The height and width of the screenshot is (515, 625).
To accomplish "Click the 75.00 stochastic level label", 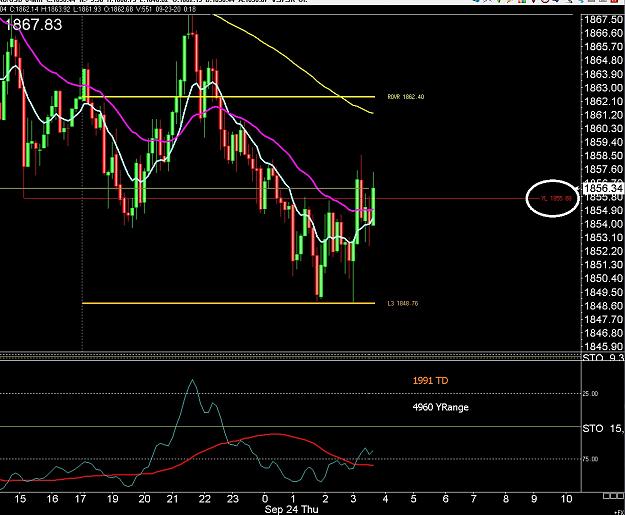I will (590, 459).
